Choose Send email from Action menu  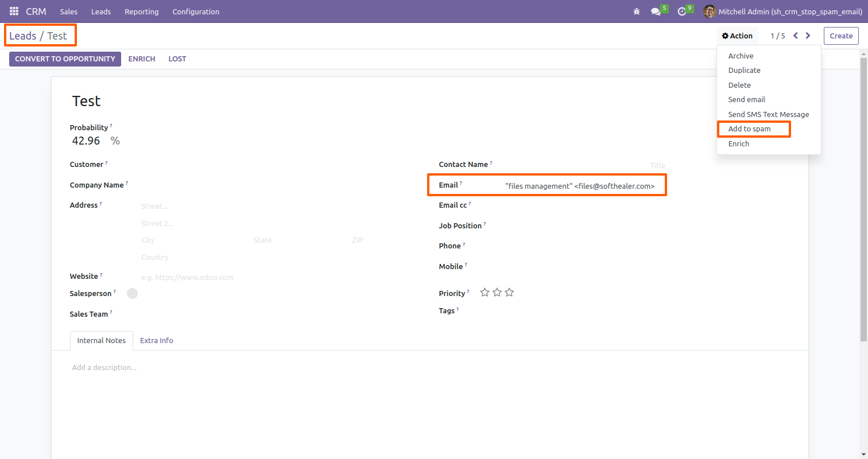pyautogui.click(x=746, y=99)
